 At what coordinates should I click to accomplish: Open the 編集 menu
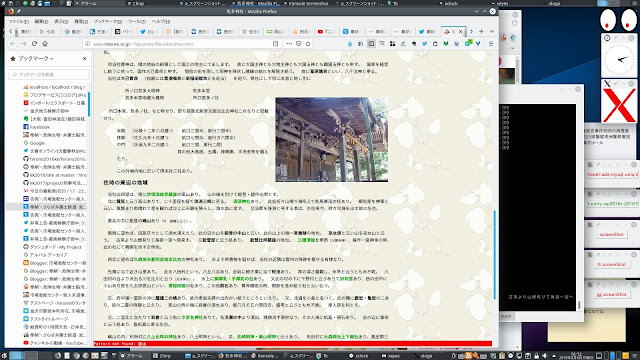coord(41,21)
